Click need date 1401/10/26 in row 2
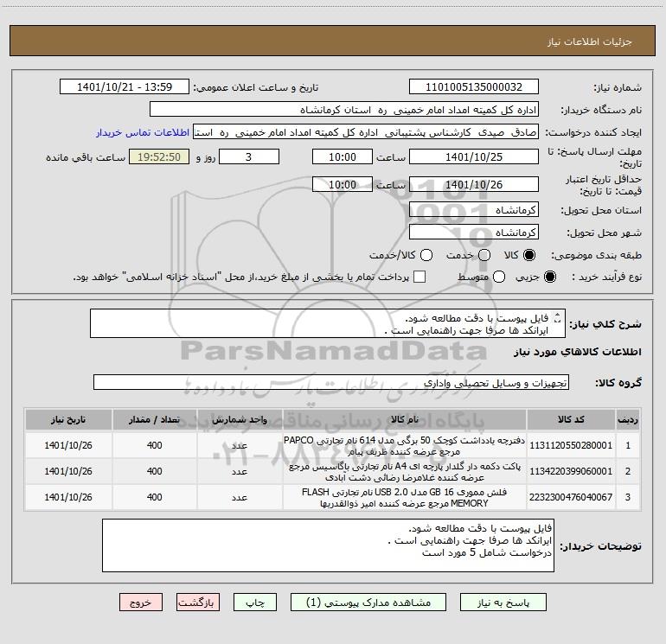The height and width of the screenshot is (644, 666). coord(68,471)
